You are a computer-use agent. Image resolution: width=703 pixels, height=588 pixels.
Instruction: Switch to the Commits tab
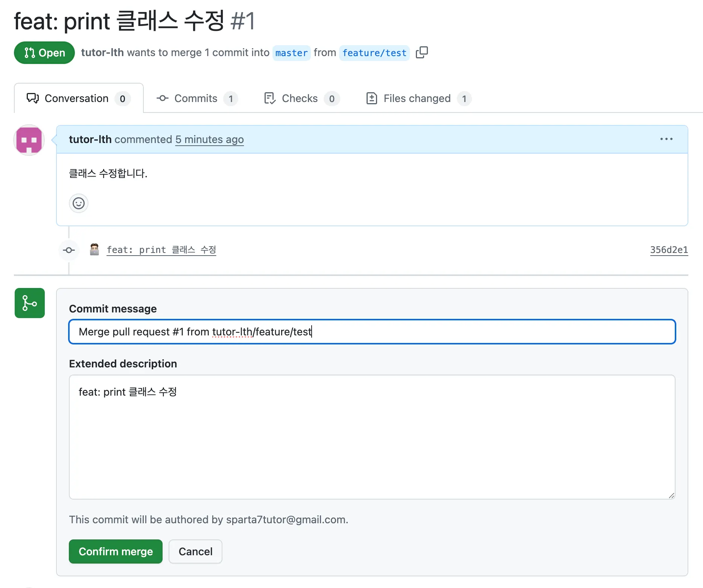pyautogui.click(x=196, y=99)
